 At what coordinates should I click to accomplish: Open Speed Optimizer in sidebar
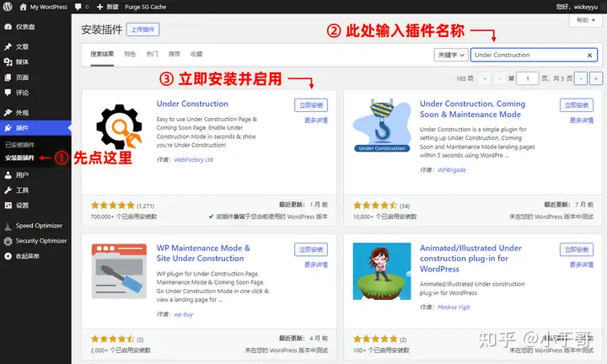point(35,226)
